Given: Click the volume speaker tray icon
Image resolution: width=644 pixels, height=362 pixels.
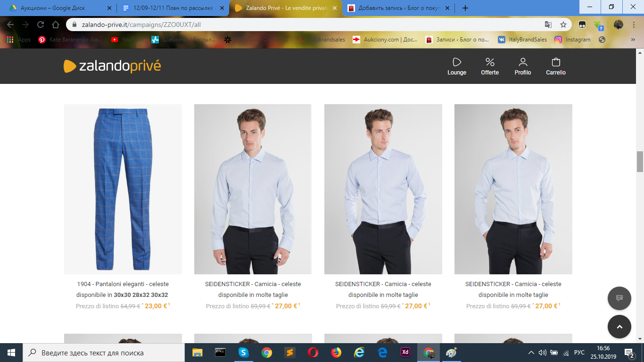Looking at the screenshot, I should (543, 353).
